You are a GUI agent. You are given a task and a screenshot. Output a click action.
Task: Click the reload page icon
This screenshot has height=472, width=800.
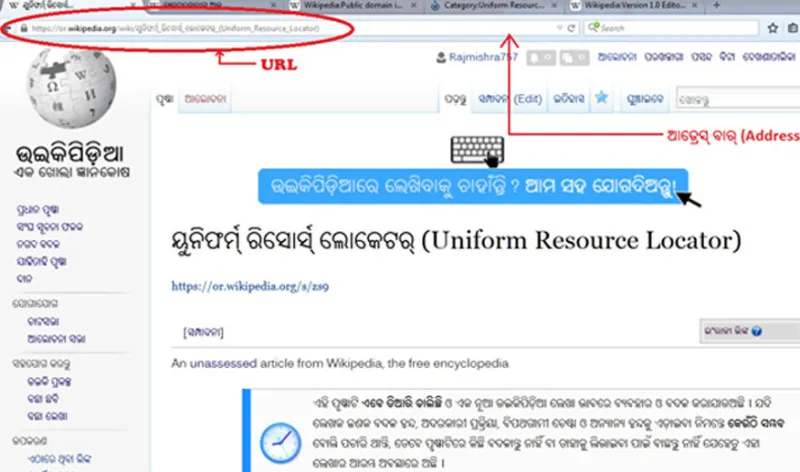pos(571,28)
